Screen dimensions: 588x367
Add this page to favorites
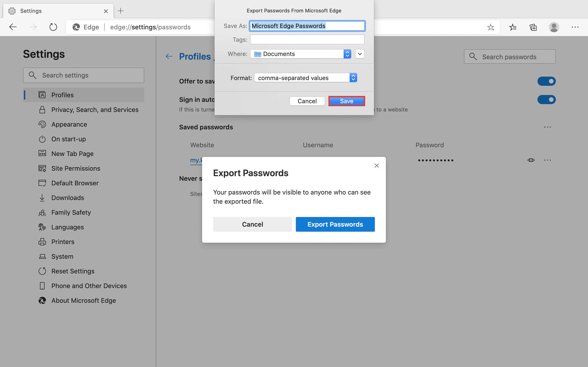(x=491, y=27)
